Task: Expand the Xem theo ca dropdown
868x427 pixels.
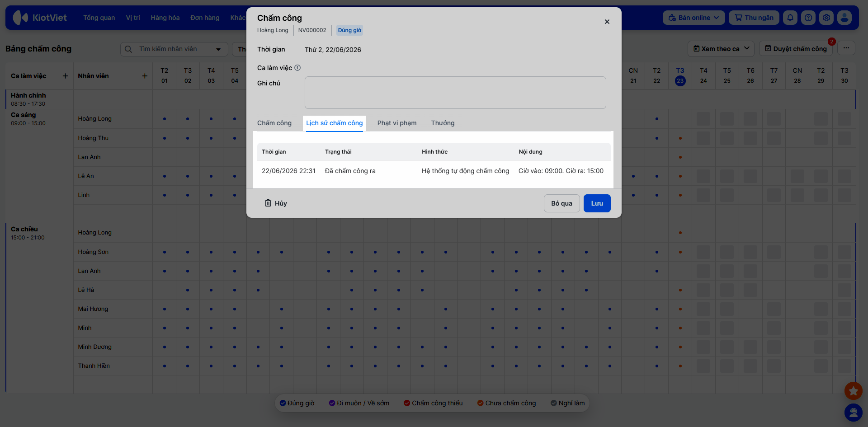Action: point(721,49)
